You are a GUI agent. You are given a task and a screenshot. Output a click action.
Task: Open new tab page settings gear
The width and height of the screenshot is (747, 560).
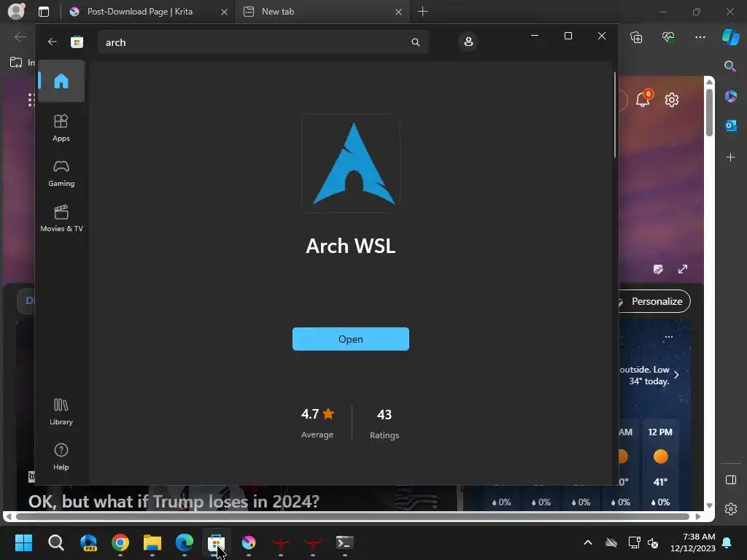(x=672, y=100)
